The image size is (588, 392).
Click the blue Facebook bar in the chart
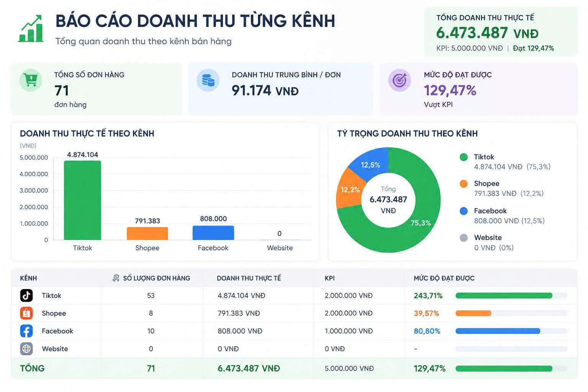tap(213, 233)
